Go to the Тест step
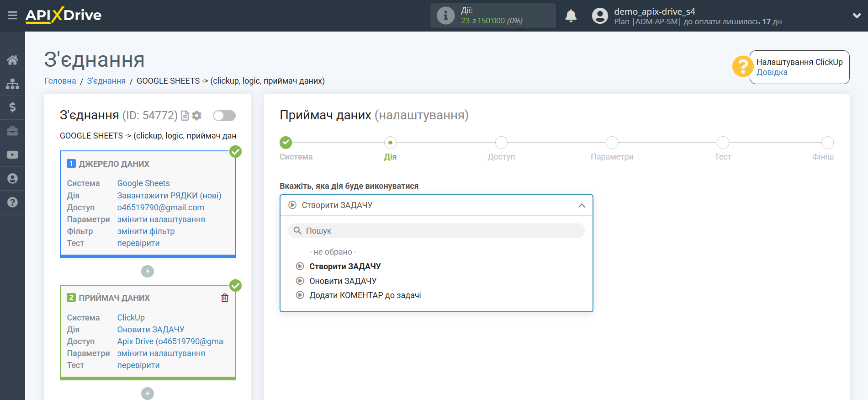 tap(723, 143)
